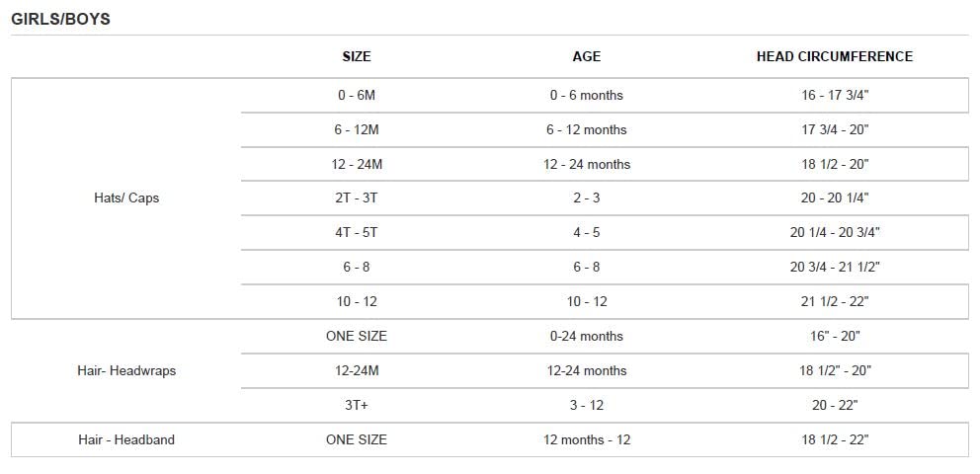Select the AGE column header
The width and height of the screenshot is (980, 474).
(x=586, y=57)
